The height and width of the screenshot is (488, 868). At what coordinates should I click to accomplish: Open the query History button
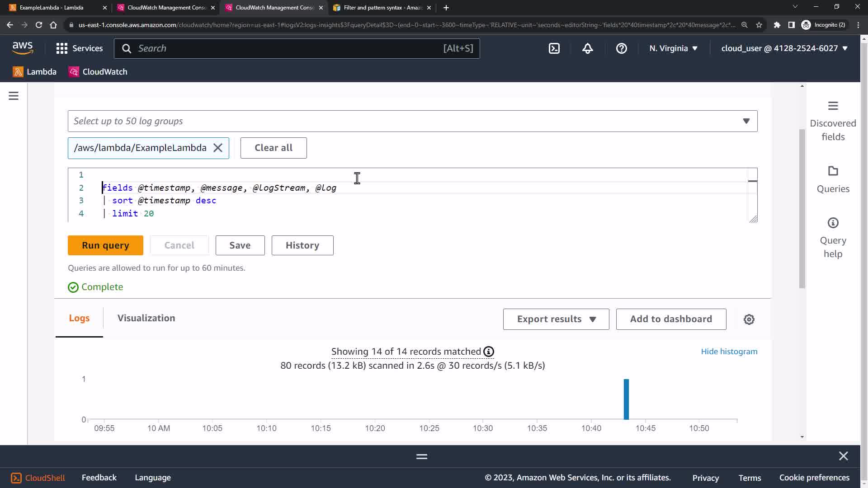pyautogui.click(x=302, y=245)
